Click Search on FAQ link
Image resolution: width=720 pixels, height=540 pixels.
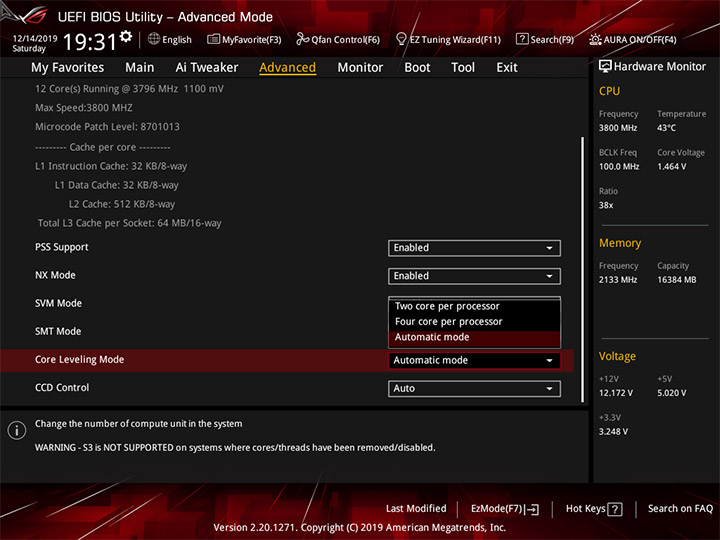coord(681,509)
